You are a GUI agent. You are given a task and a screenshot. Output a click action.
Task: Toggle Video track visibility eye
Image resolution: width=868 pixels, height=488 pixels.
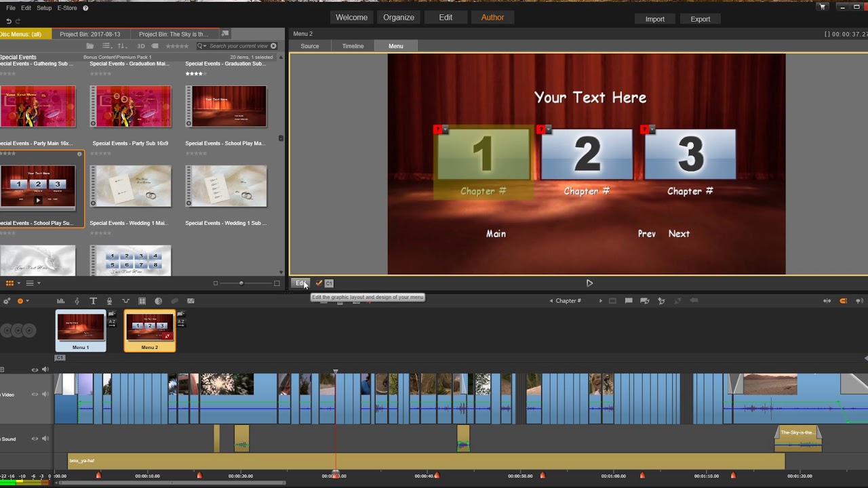click(35, 394)
